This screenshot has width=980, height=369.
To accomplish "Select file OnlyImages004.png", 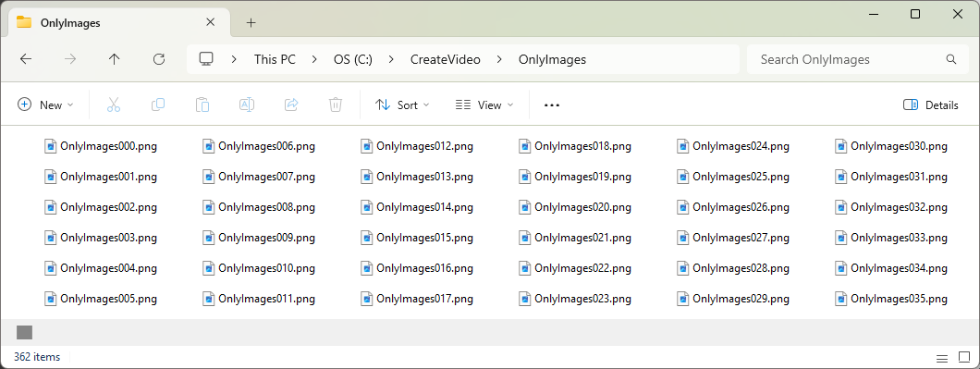I will [x=101, y=268].
